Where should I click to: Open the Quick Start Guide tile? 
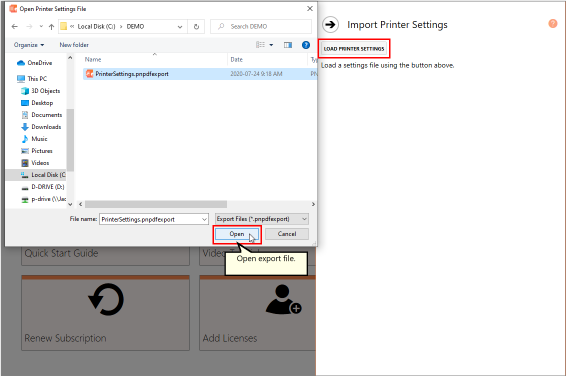[x=105, y=256]
